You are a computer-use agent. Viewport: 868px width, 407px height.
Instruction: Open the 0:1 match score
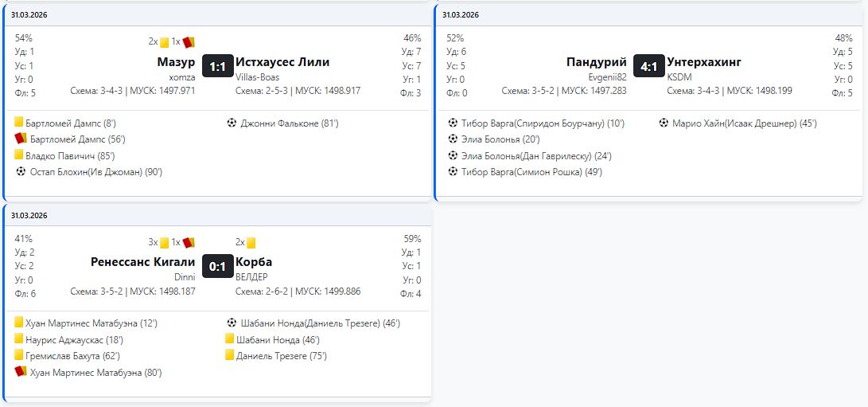[217, 267]
